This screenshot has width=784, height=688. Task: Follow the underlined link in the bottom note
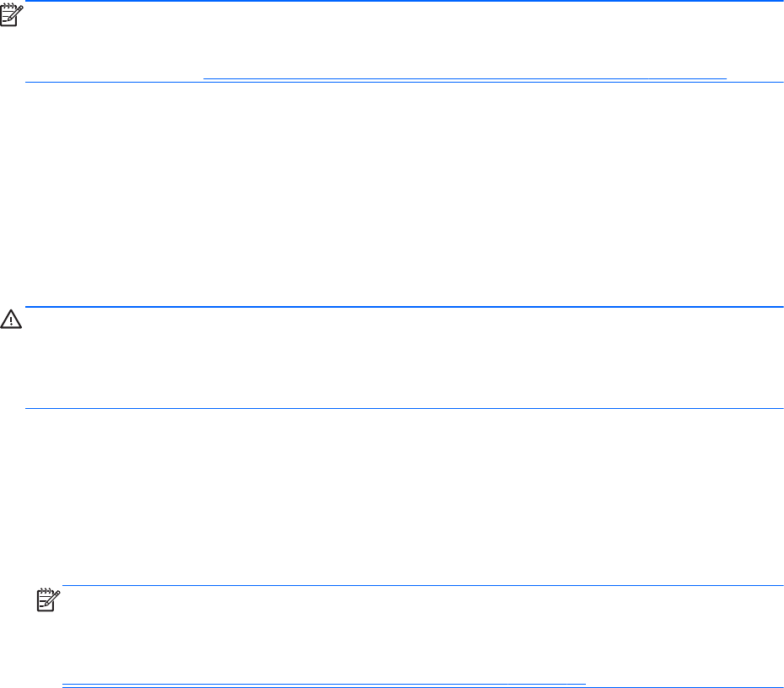tap(324, 683)
